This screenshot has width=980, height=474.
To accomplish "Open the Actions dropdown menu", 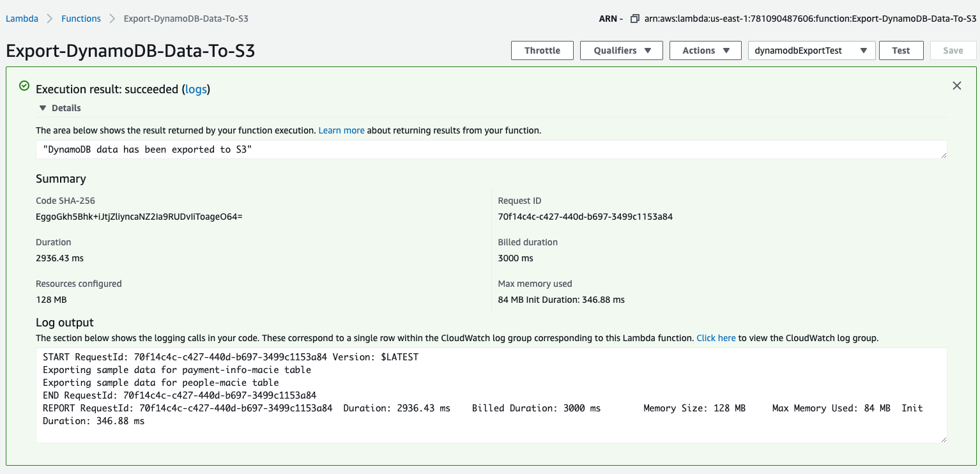I will (706, 50).
